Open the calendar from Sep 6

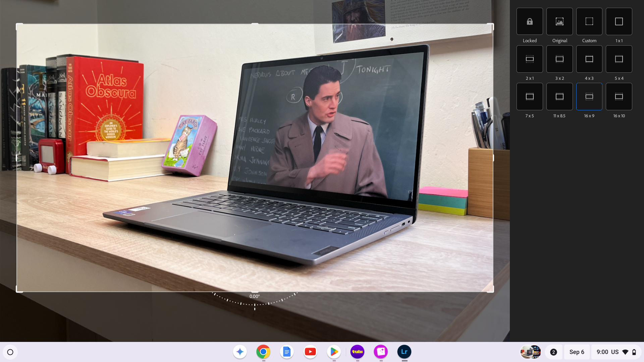tap(577, 352)
